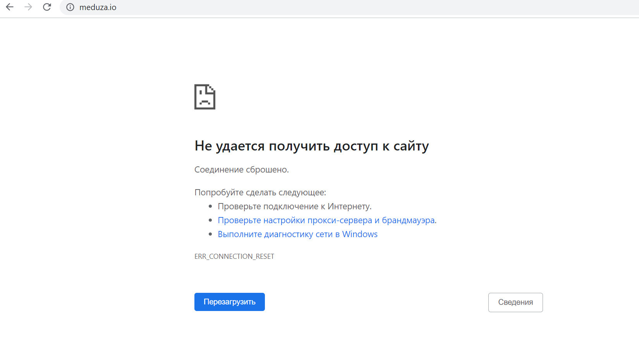Open the proxy and firewall settings link
This screenshot has height=364, width=639.
pos(326,220)
